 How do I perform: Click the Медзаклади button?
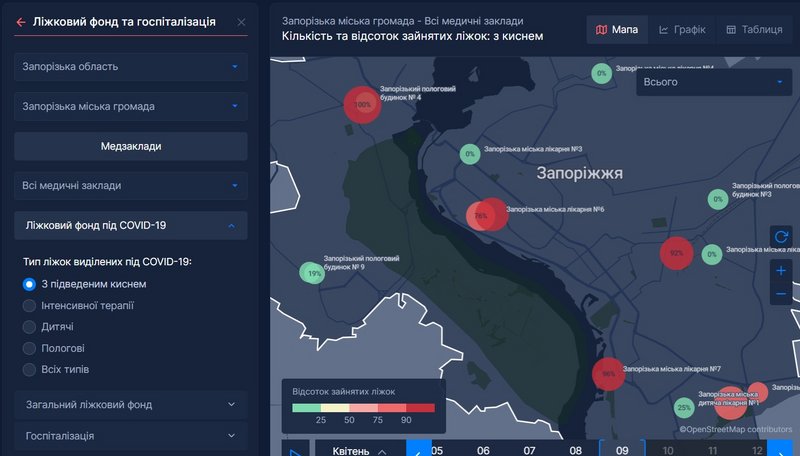coord(130,146)
